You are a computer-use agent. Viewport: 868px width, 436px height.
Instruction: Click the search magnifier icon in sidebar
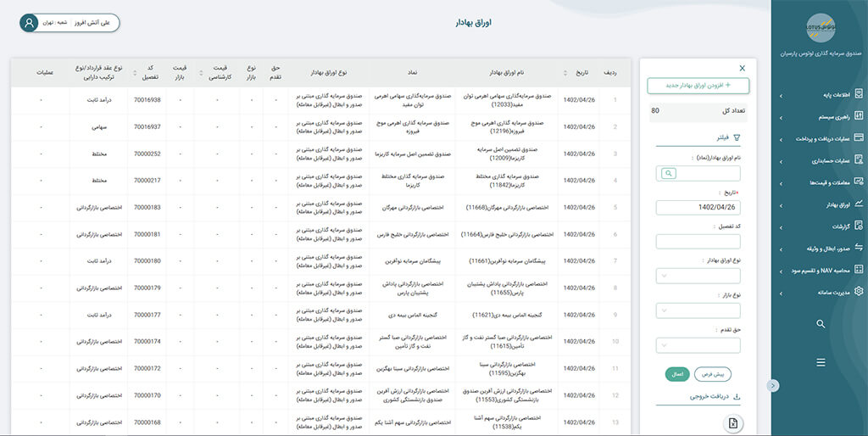[x=821, y=324]
